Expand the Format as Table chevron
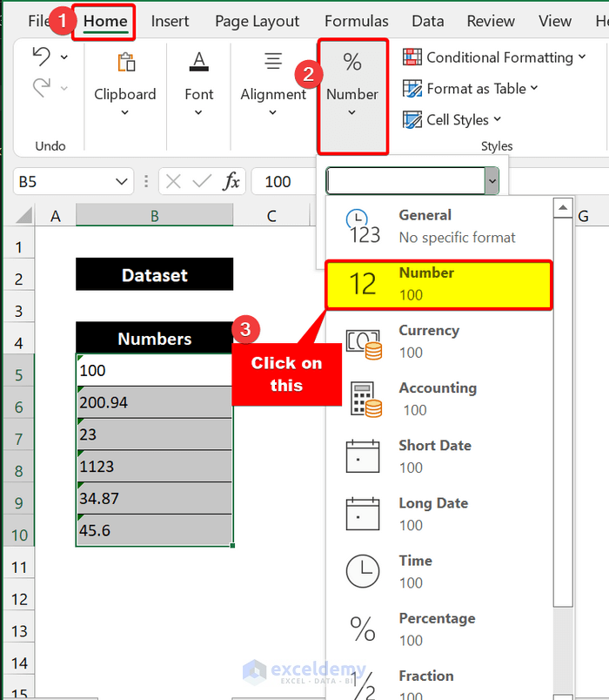609x700 pixels. [x=534, y=88]
